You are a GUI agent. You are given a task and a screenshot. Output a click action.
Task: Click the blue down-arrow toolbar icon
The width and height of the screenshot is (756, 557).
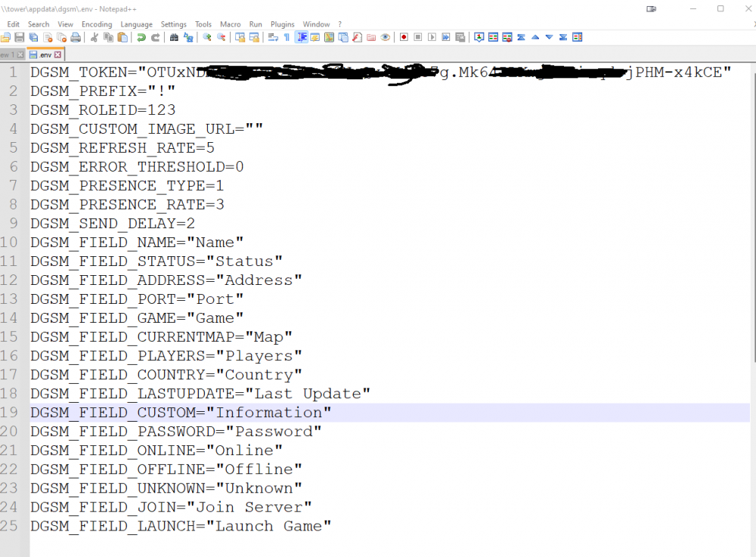549,38
